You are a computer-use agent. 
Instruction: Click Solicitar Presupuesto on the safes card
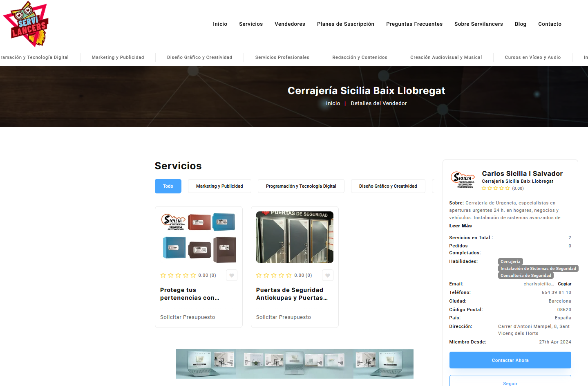[188, 317]
